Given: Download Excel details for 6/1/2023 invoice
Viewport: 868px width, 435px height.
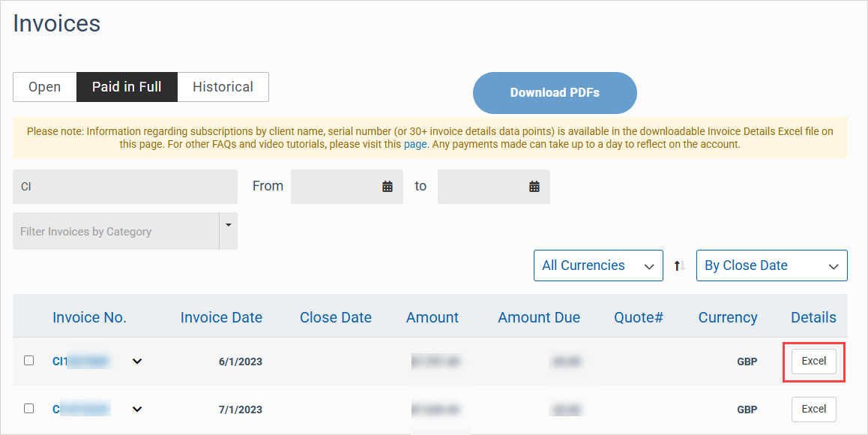Looking at the screenshot, I should (x=813, y=361).
